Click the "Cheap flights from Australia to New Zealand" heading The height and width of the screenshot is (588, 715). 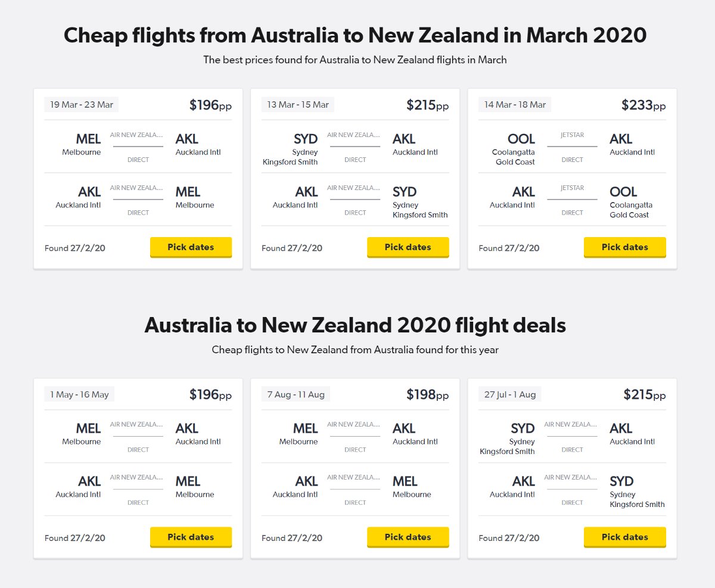355,35
